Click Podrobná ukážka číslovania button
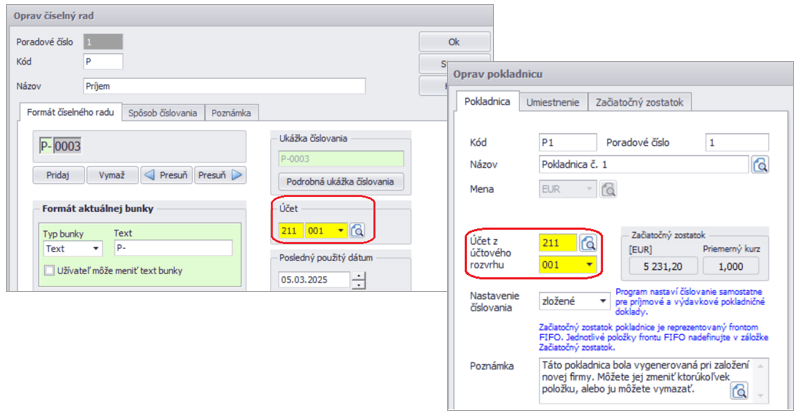The height and width of the screenshot is (415, 801). (340, 182)
